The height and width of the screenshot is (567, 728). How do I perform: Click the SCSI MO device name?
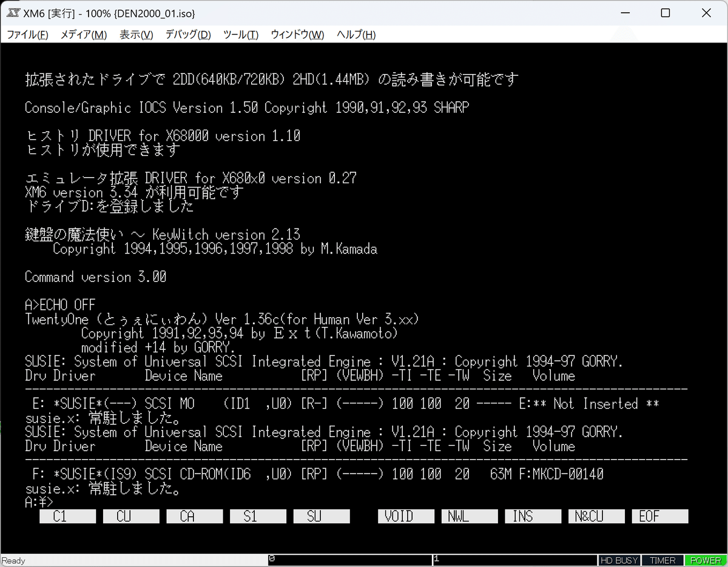[x=169, y=404]
